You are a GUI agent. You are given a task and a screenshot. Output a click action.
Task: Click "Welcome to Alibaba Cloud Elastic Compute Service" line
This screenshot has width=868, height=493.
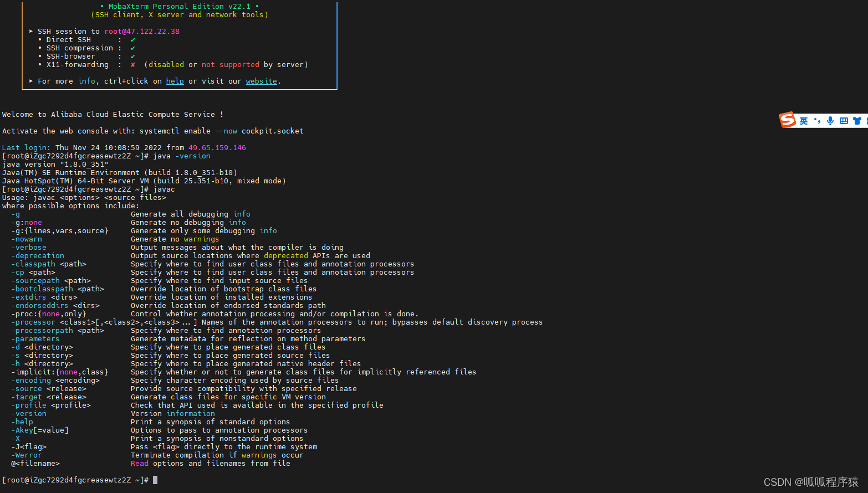[113, 115]
